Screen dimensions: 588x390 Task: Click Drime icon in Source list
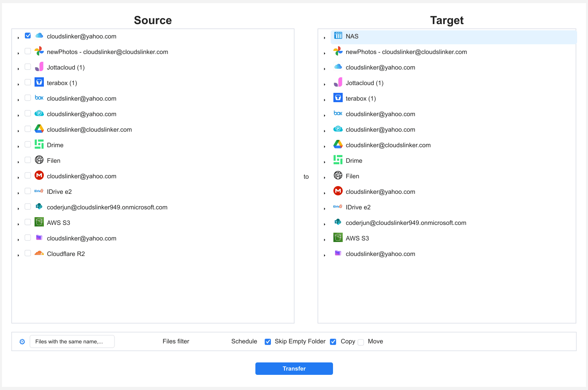coord(39,144)
